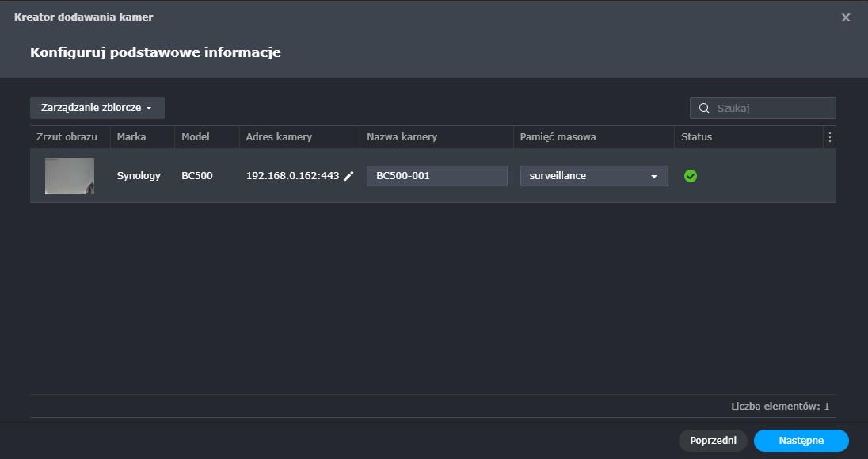Go back with Poprzedni button
Viewport: 868px width, 459px height.
tap(713, 441)
